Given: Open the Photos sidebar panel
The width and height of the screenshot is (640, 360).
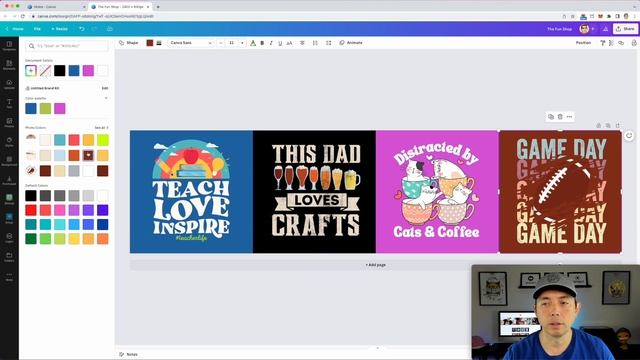Looking at the screenshot, I should [9, 122].
